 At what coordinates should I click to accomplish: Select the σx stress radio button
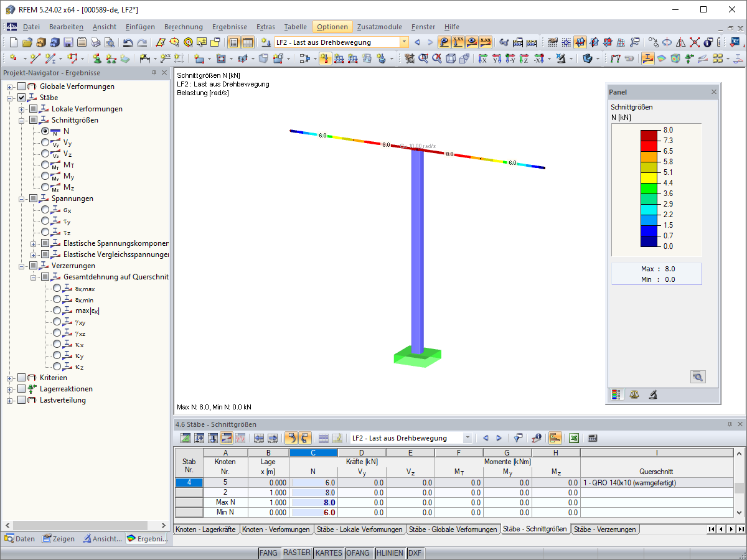pyautogui.click(x=45, y=210)
